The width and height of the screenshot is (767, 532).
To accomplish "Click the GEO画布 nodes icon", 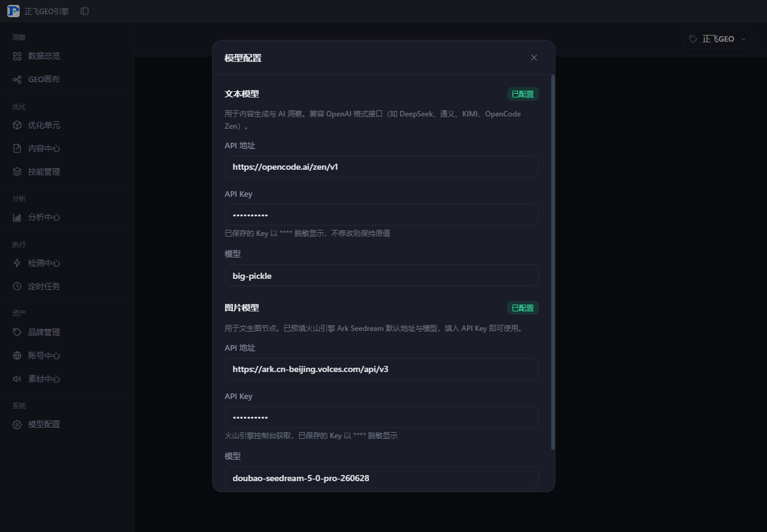I will [17, 79].
